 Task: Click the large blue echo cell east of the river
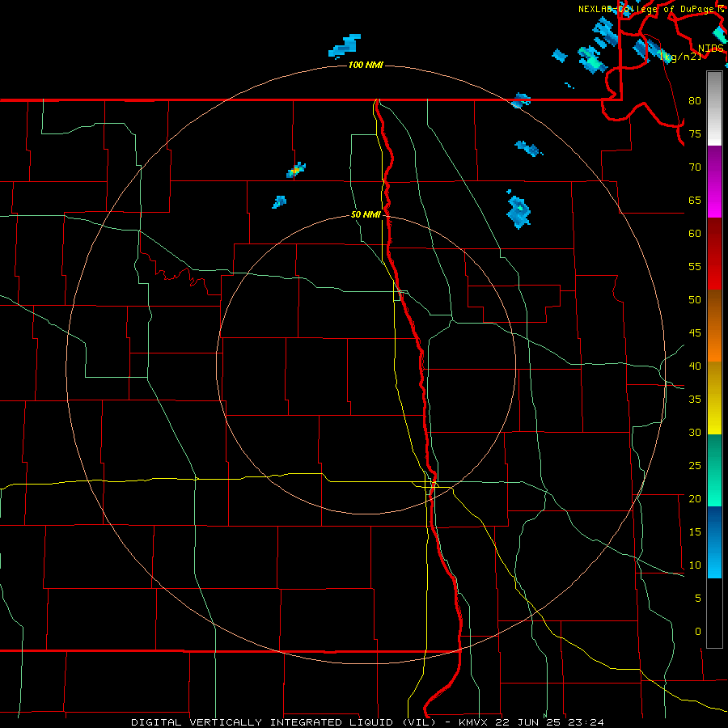point(518,212)
